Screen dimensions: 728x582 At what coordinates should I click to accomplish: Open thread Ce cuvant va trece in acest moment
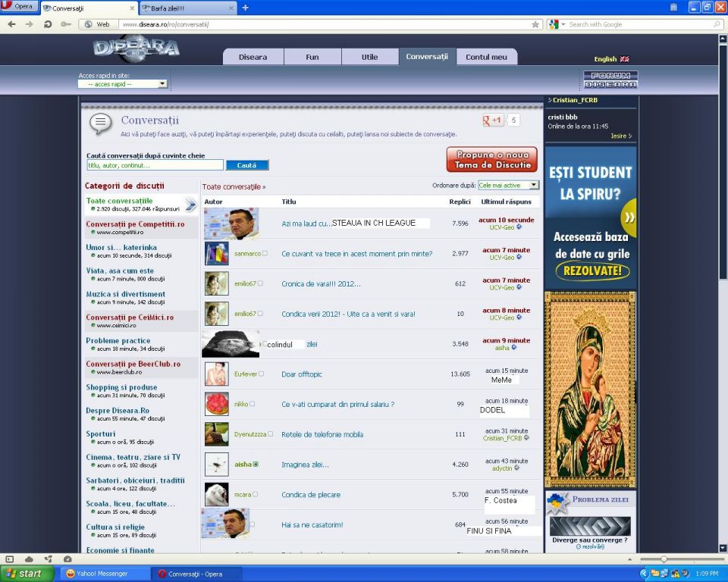(356, 253)
